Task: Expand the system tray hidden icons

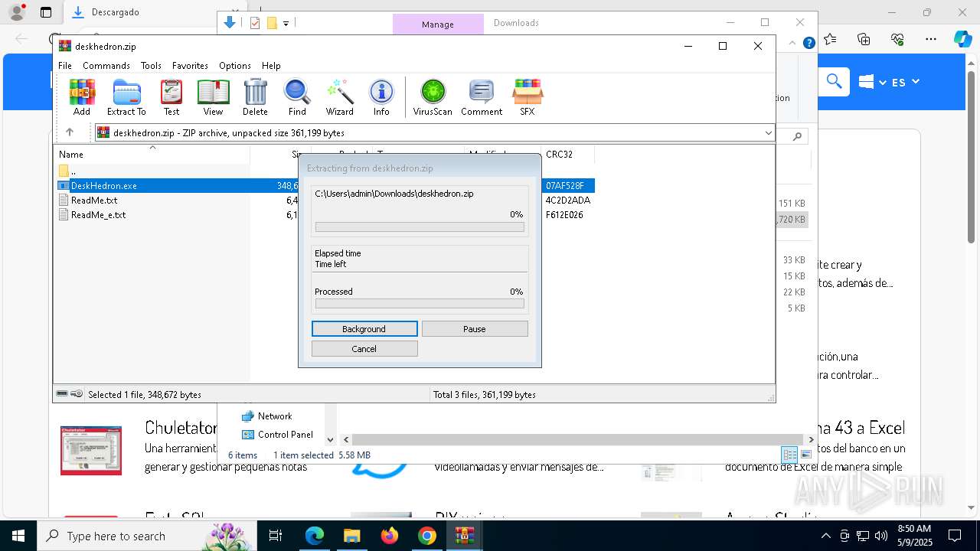Action: pyautogui.click(x=825, y=536)
